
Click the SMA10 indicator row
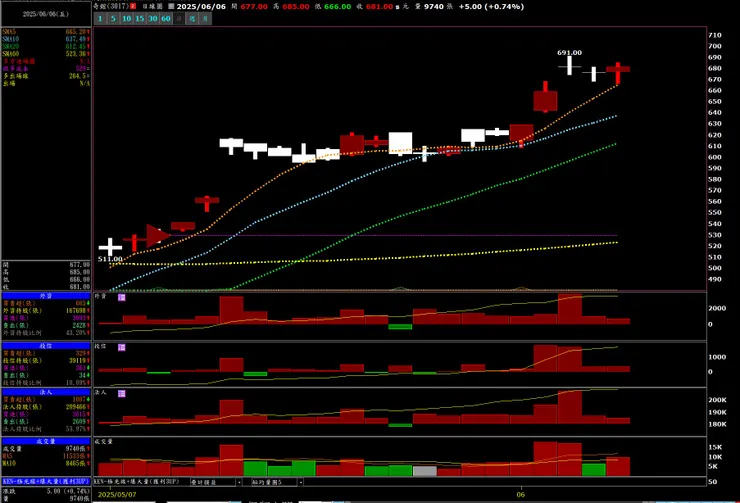(46, 39)
